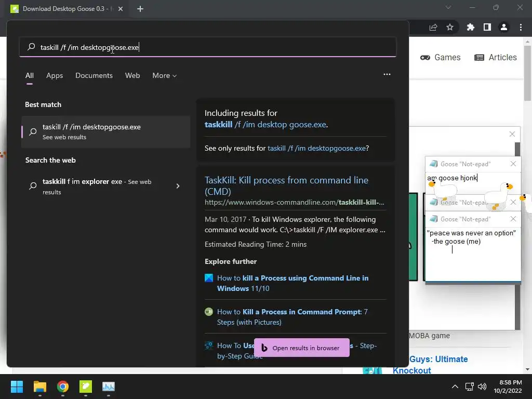The width and height of the screenshot is (532, 399).
Task: Open the network status tray icon
Action: (470, 387)
